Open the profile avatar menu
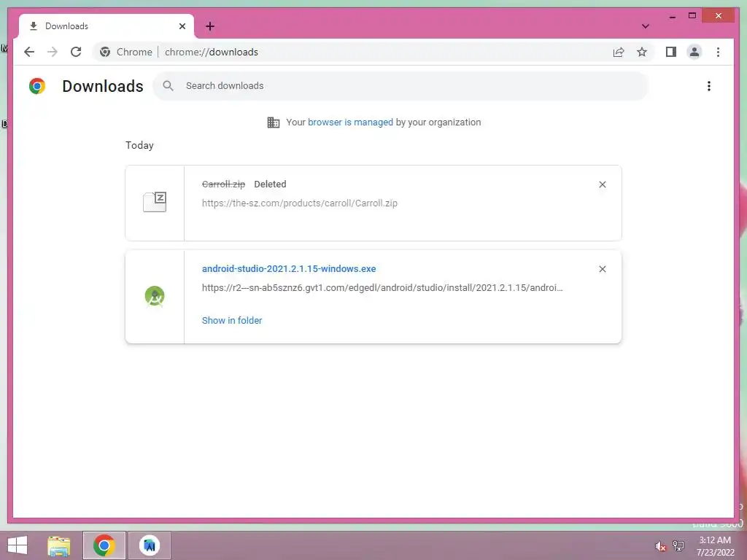Screen dimensions: 747x560 click(x=694, y=52)
